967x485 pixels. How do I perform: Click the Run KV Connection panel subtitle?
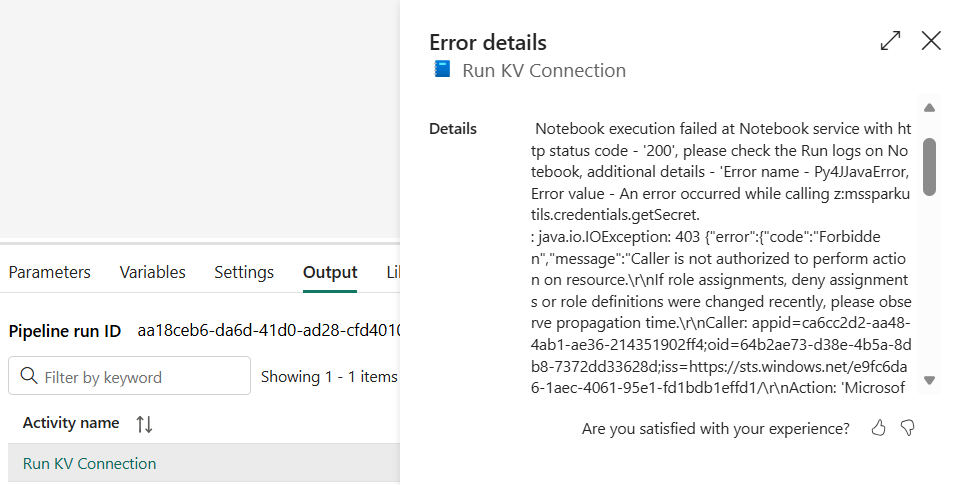point(543,70)
